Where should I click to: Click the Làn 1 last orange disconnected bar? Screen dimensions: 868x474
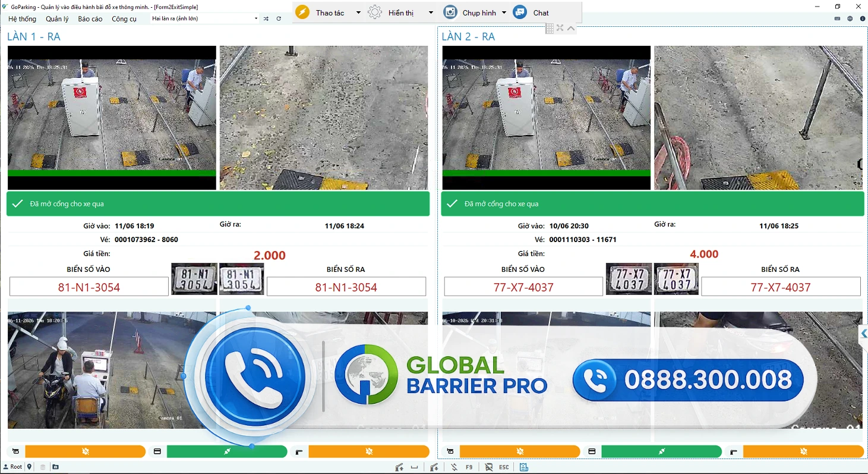click(x=369, y=452)
